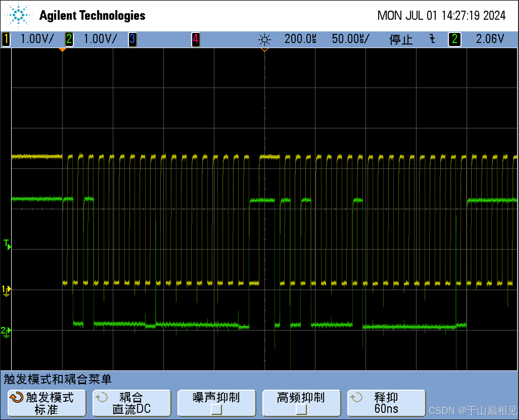Click the solid orange trigger position marker
This screenshot has height=420, width=519.
[x=62, y=50]
